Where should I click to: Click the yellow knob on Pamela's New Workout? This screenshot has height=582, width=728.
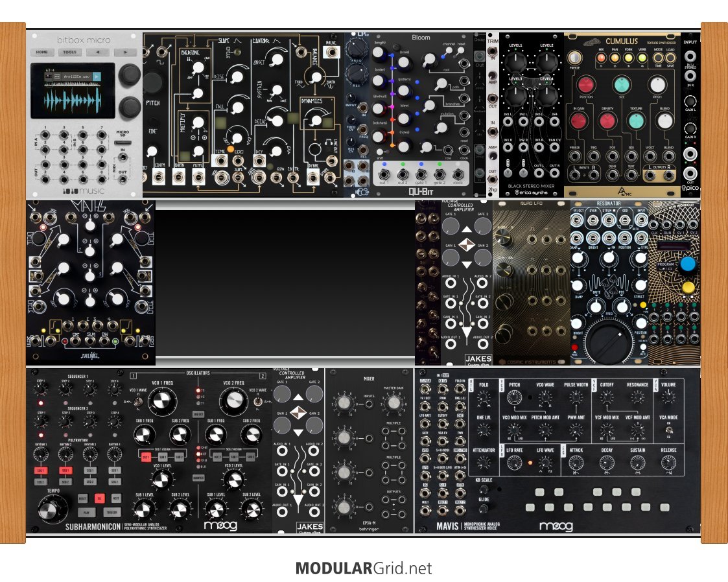coord(688,288)
